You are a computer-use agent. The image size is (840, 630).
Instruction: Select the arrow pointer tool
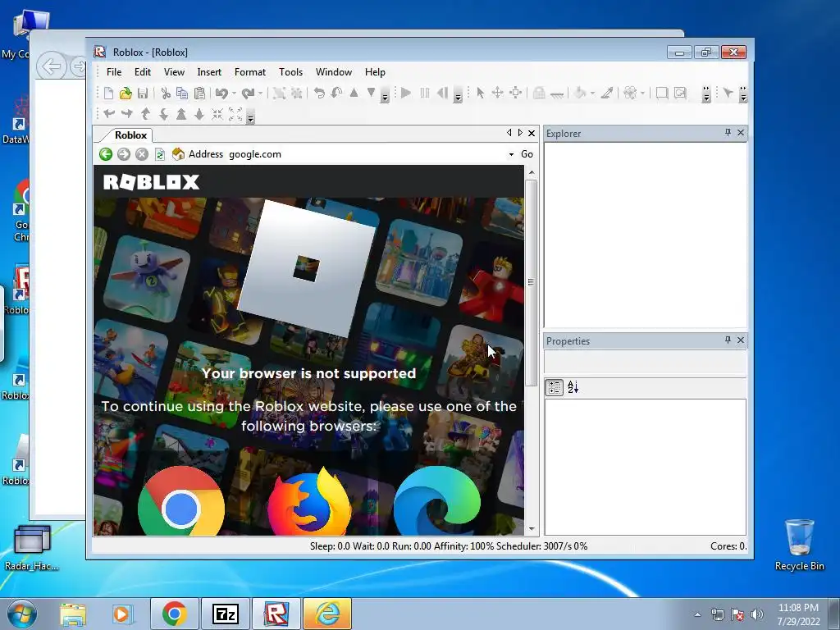tap(480, 94)
